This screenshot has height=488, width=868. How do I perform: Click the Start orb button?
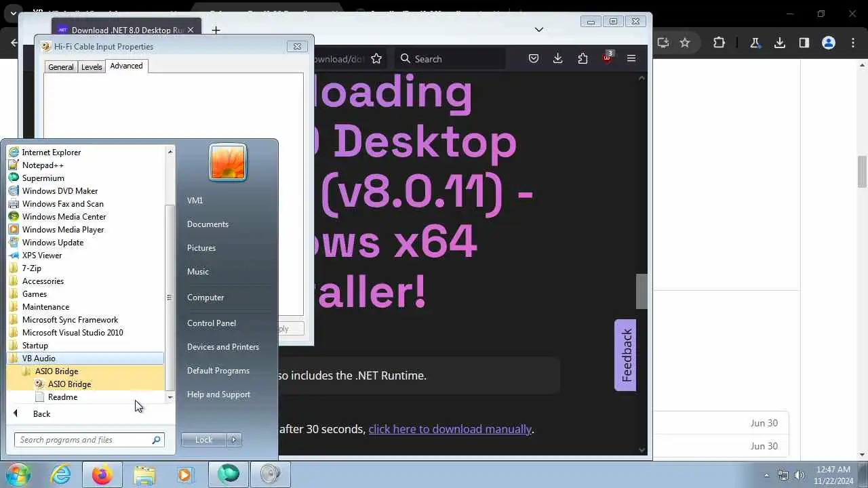18,474
